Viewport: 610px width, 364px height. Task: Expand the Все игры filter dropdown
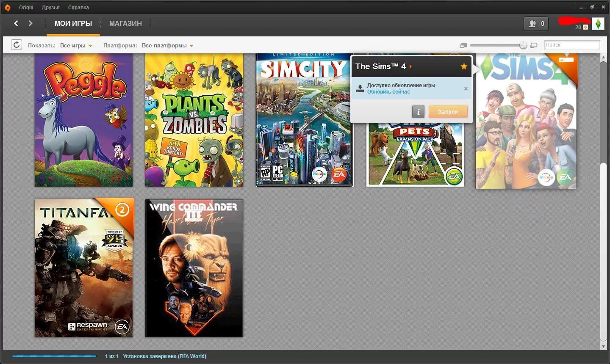point(76,45)
